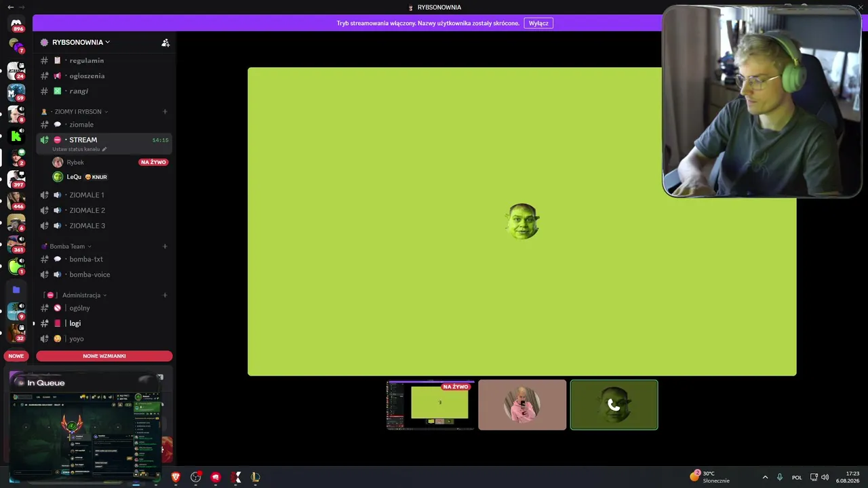Open League of Legends taskbar icon
Image resolution: width=868 pixels, height=488 pixels.
point(255,477)
